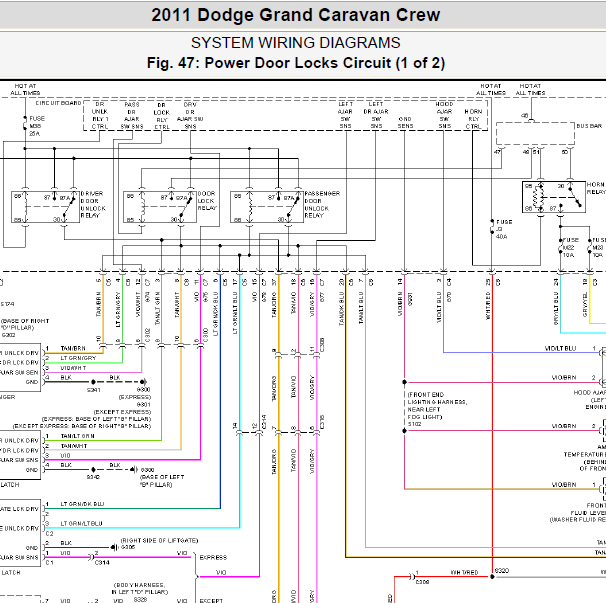Click the Fuse M22 10A symbol
Image resolution: width=606 pixels, height=603 pixels.
tap(560, 247)
